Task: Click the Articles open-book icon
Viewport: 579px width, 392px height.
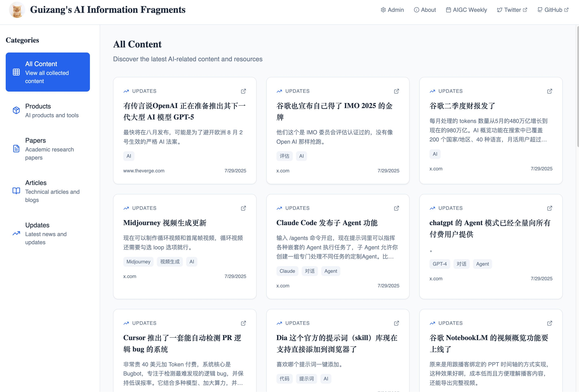Action: (16, 191)
